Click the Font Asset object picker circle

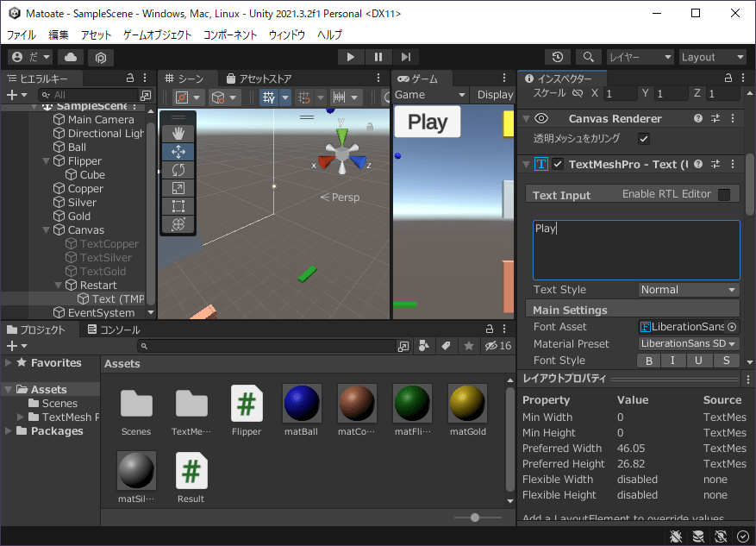732,327
